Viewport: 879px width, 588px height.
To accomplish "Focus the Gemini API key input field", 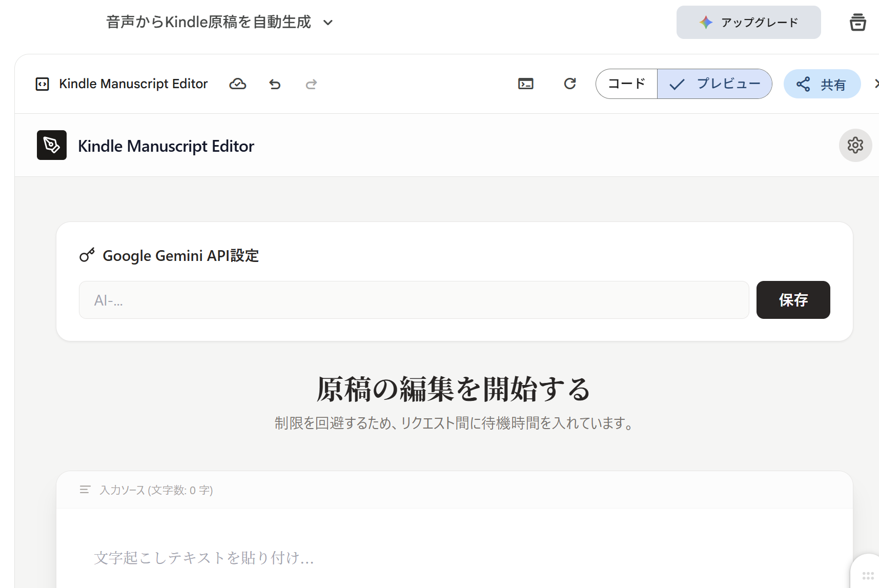I will tap(414, 300).
